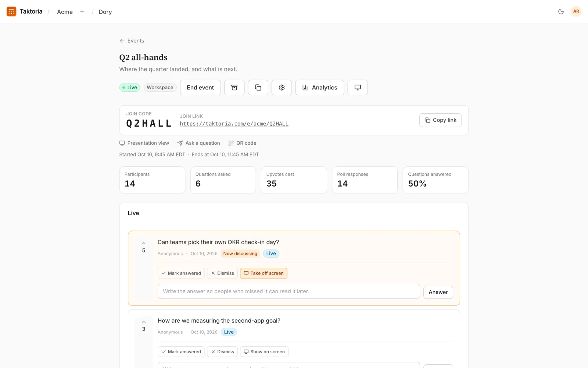Dismiss the second-app goal question

tap(222, 352)
